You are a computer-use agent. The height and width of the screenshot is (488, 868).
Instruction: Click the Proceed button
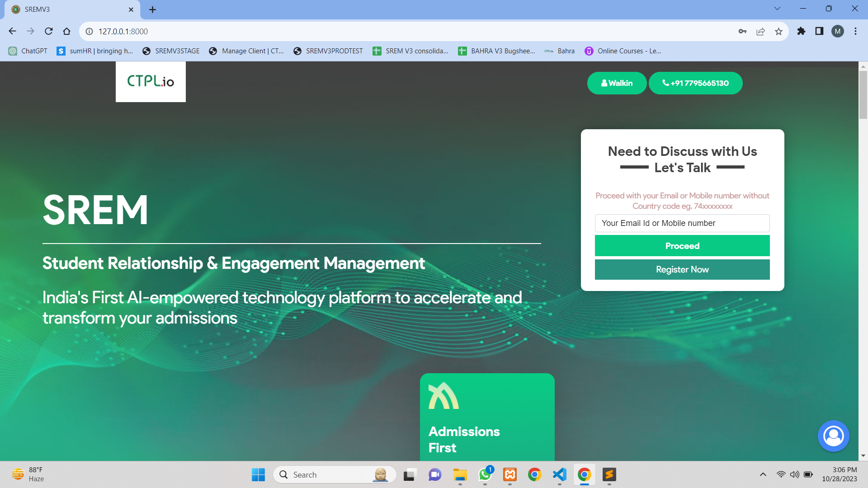682,246
